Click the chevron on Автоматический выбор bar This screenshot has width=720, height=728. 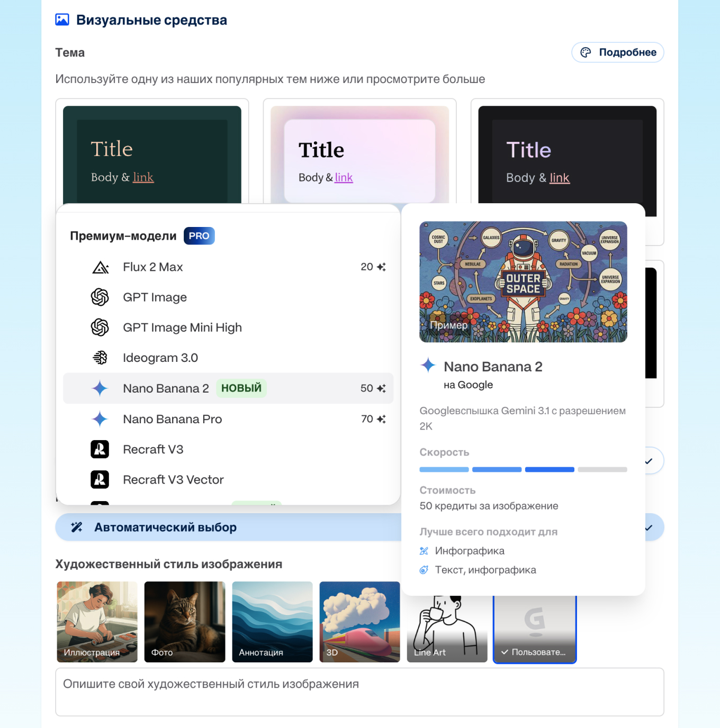[x=649, y=527]
